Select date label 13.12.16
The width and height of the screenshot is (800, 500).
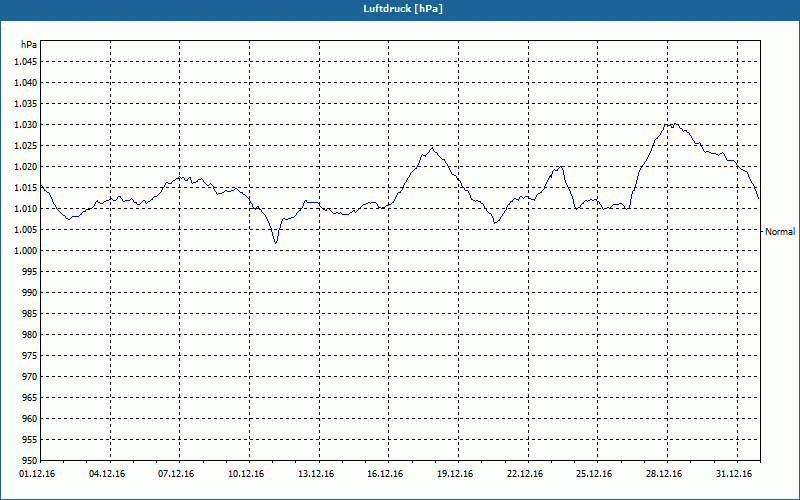316,474
